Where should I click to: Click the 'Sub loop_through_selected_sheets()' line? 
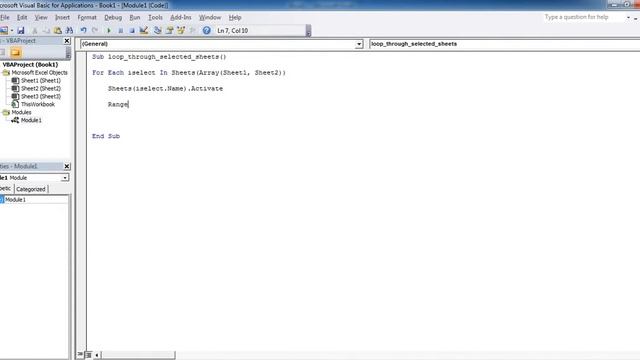coord(159,57)
